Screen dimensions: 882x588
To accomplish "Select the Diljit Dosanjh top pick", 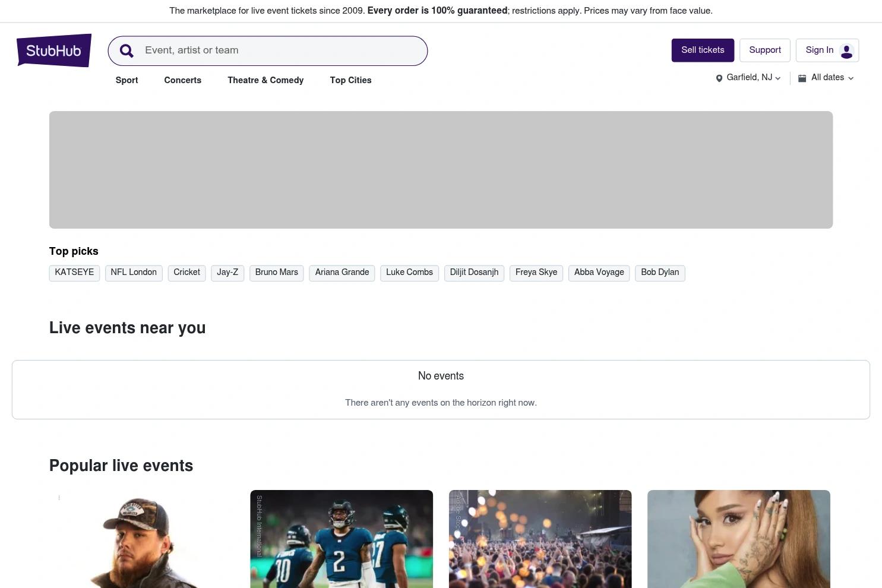I will click(474, 273).
